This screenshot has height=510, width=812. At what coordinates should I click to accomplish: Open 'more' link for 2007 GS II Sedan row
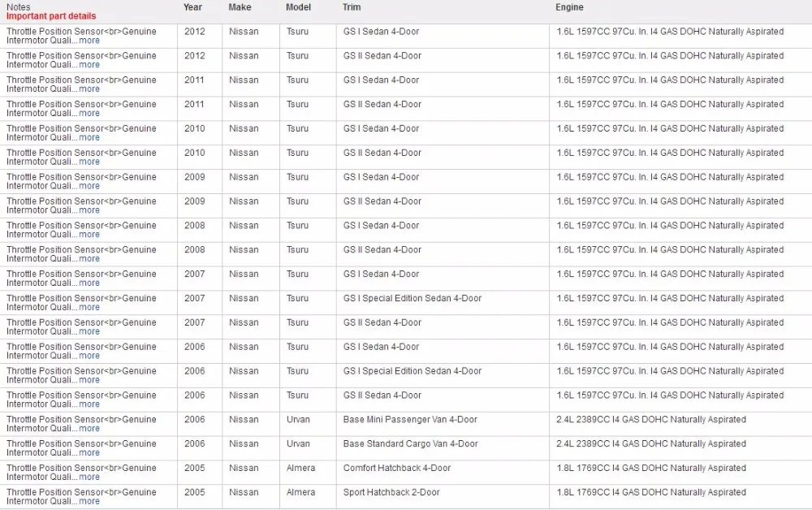point(89,332)
